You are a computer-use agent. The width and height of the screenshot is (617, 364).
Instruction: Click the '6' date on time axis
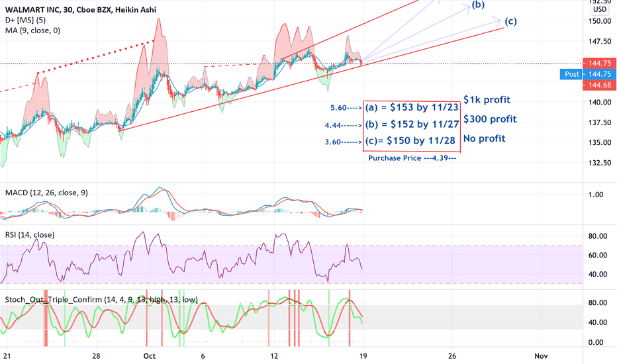[x=203, y=356]
